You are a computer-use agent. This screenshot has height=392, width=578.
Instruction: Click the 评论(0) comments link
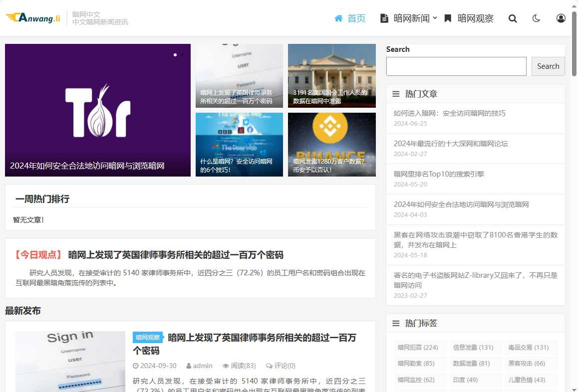point(281,366)
